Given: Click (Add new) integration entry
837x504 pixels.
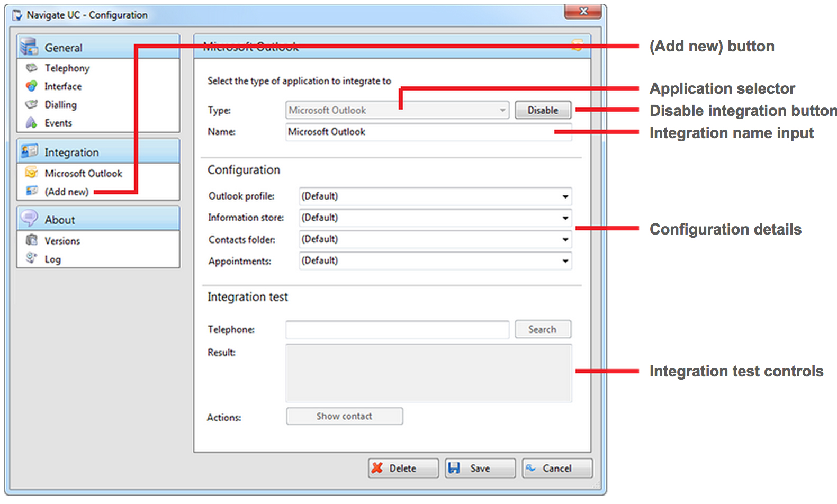Looking at the screenshot, I should tap(66, 192).
